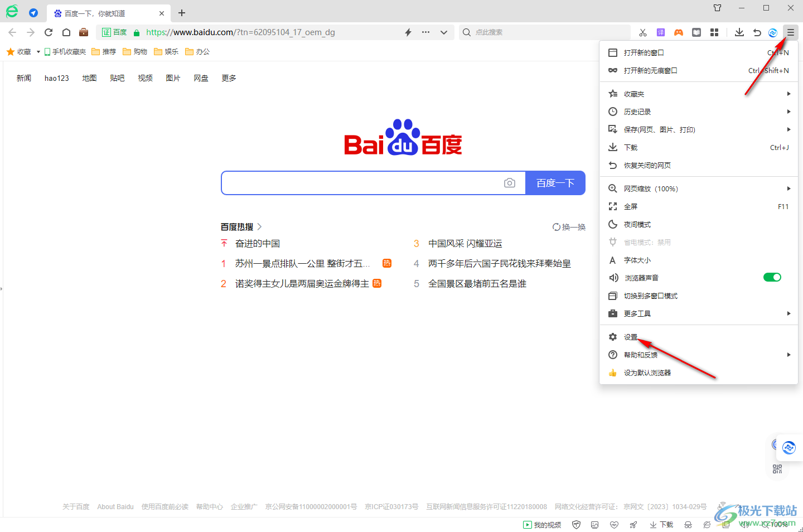The height and width of the screenshot is (532, 803).
Task: Open 设置 from the menu
Action: tap(699, 337)
